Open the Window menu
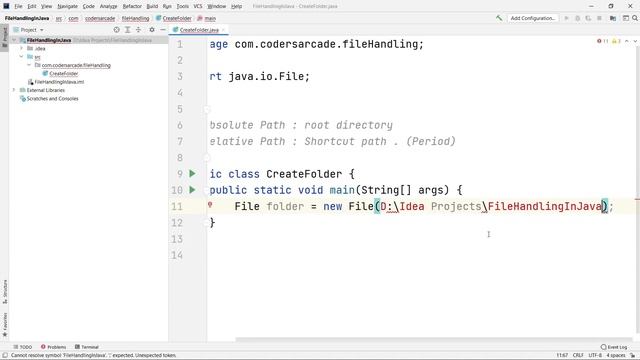 216,6
